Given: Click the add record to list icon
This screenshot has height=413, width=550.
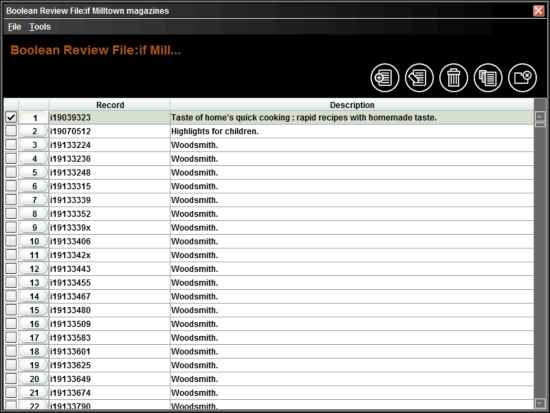Looking at the screenshot, I should [x=385, y=78].
